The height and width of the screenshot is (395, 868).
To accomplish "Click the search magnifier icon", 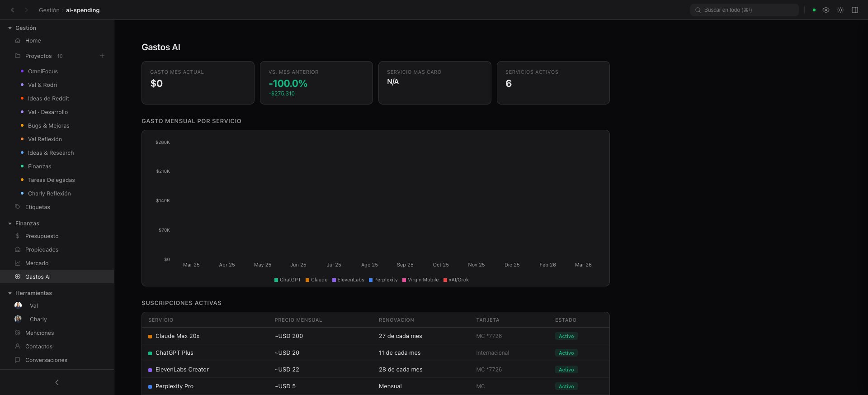I will point(698,10).
